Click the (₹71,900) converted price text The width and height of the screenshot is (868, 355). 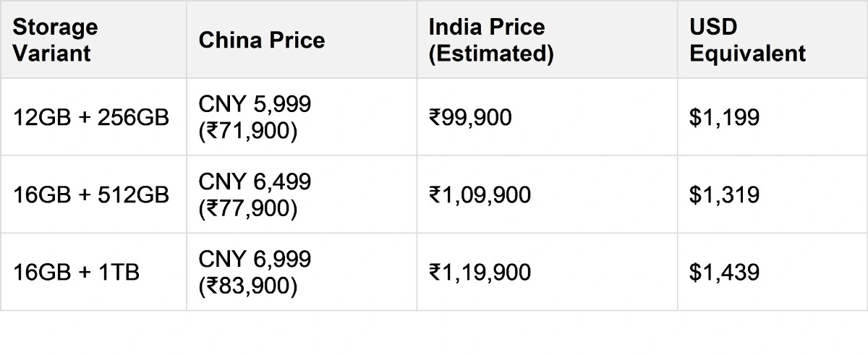click(x=248, y=132)
